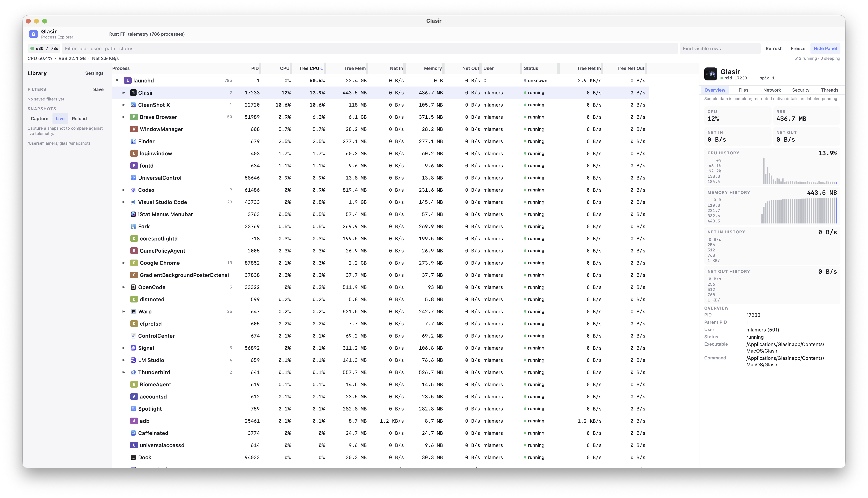Image resolution: width=868 pixels, height=498 pixels.
Task: Open the Files tab
Action: pyautogui.click(x=743, y=90)
